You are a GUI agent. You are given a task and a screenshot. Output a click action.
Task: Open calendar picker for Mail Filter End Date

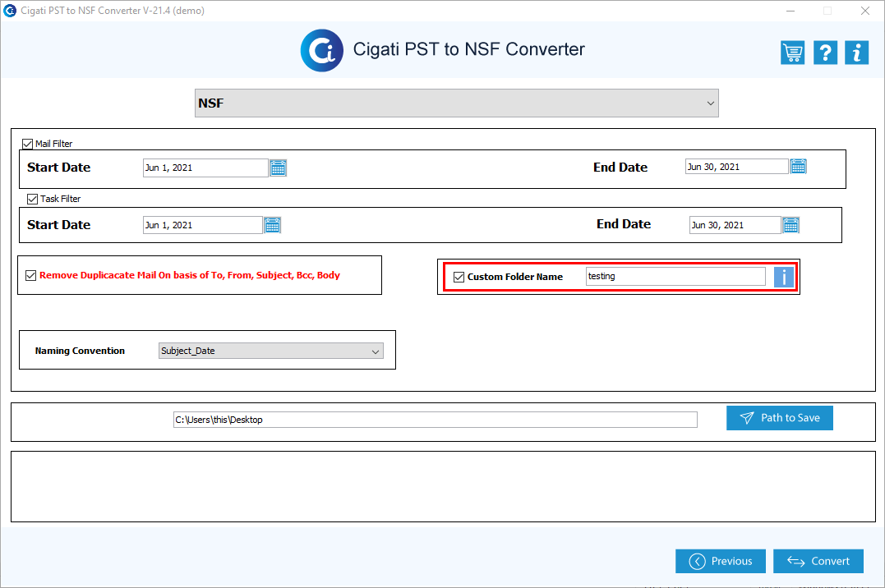tap(798, 167)
